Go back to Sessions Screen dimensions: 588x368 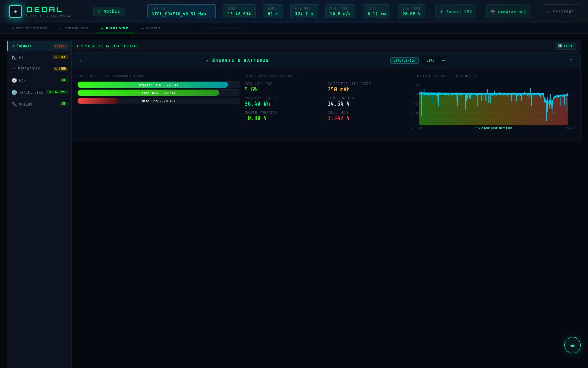pos(560,11)
